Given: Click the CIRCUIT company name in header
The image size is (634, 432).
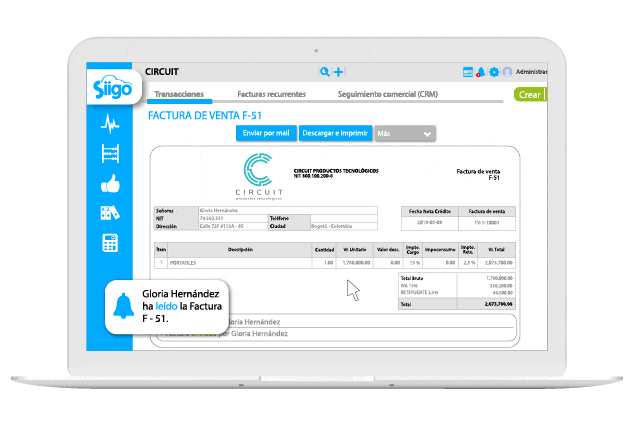Looking at the screenshot, I should pyautogui.click(x=162, y=72).
